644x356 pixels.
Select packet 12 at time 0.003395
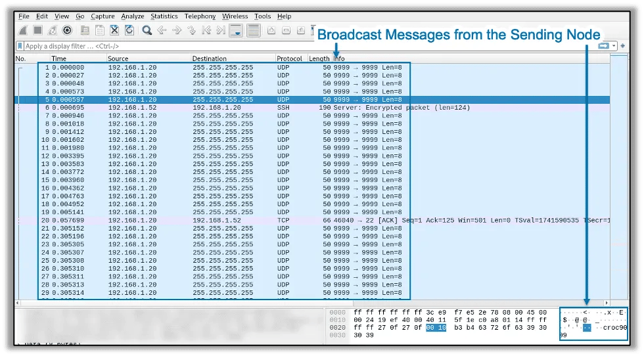coord(312,156)
